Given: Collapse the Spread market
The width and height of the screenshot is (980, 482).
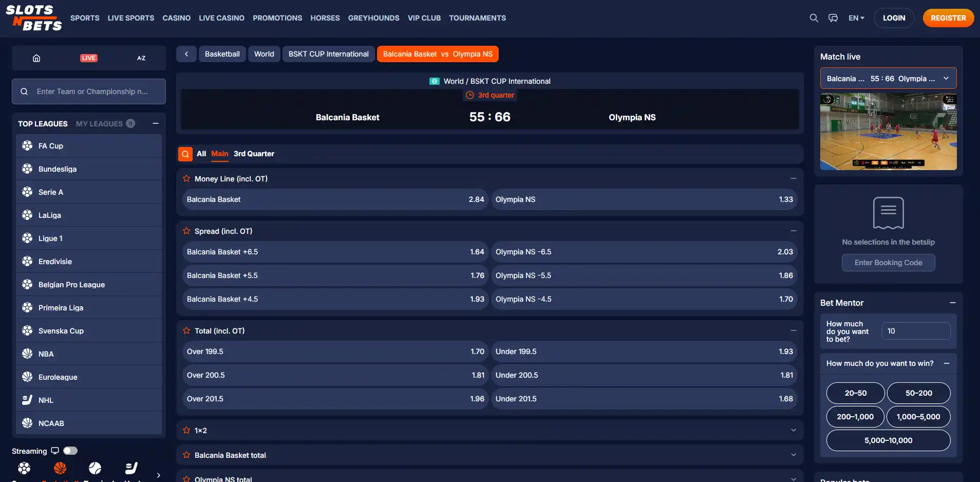Looking at the screenshot, I should coord(794,231).
